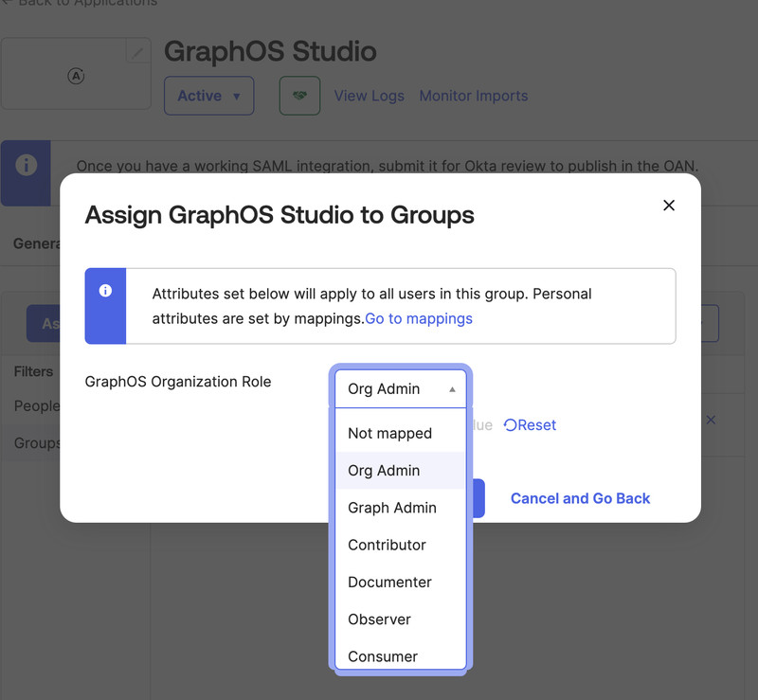Select the Groups filter
The width and height of the screenshot is (758, 700).
[37, 442]
